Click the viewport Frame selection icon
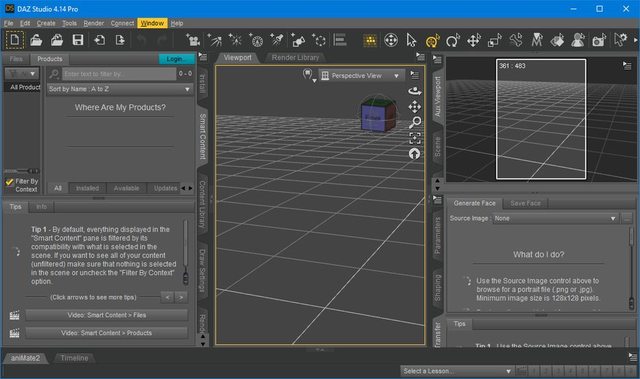The image size is (640, 379). [415, 138]
